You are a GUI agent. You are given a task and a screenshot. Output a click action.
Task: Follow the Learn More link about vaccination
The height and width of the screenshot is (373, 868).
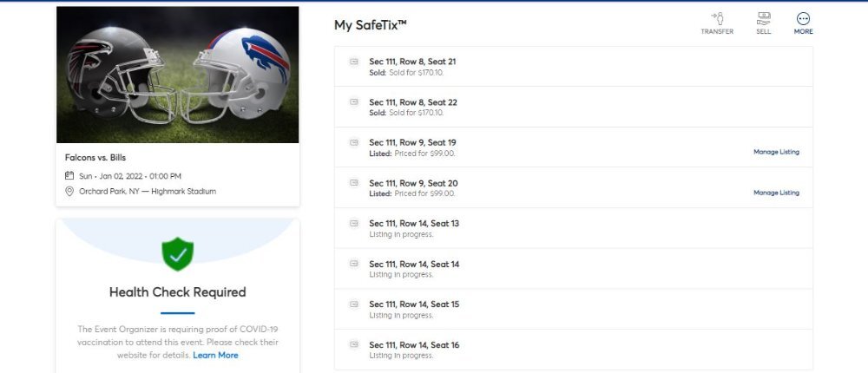tap(215, 356)
